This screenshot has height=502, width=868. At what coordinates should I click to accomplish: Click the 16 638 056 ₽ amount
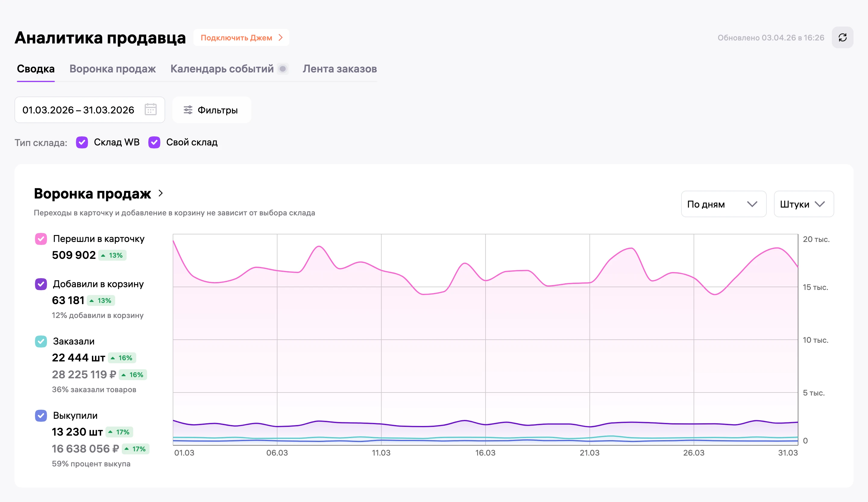[x=85, y=449]
